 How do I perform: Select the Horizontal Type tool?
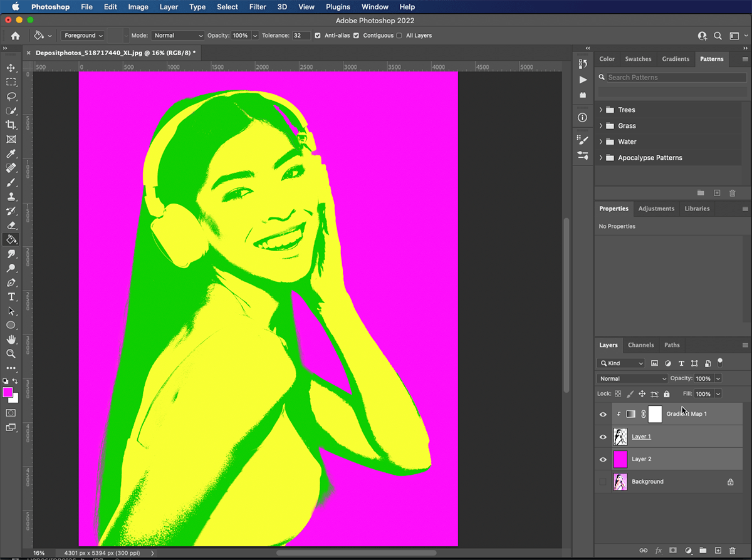point(11,296)
